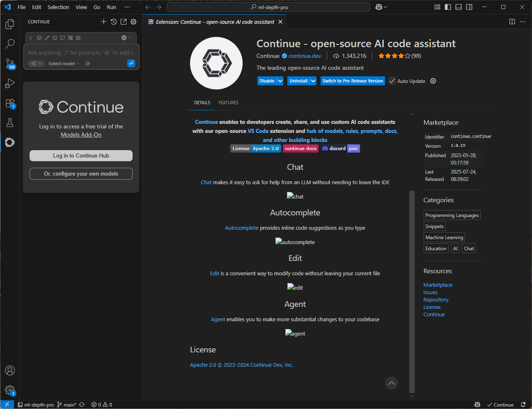Viewport: 532px width, 409px height.
Task: Open the tools wrench icon in Continue toolbar
Action: coord(70,38)
